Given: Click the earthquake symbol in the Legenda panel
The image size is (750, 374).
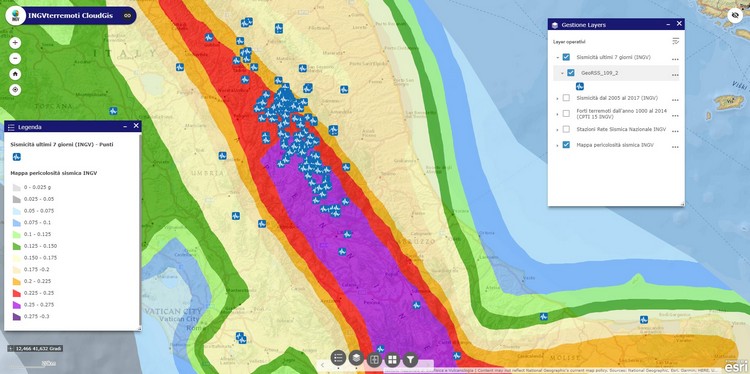Looking at the screenshot, I should 16,156.
